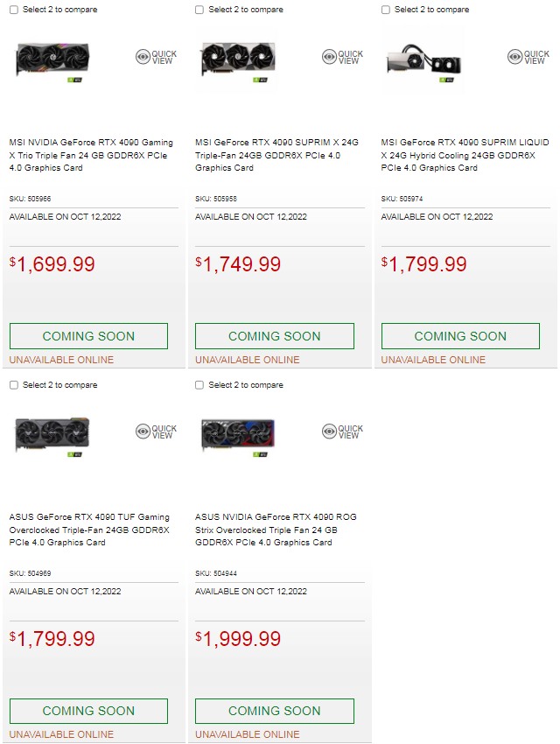The width and height of the screenshot is (560, 744).
Task: Click MSI Gaming X Trio product image
Action: [x=52, y=60]
